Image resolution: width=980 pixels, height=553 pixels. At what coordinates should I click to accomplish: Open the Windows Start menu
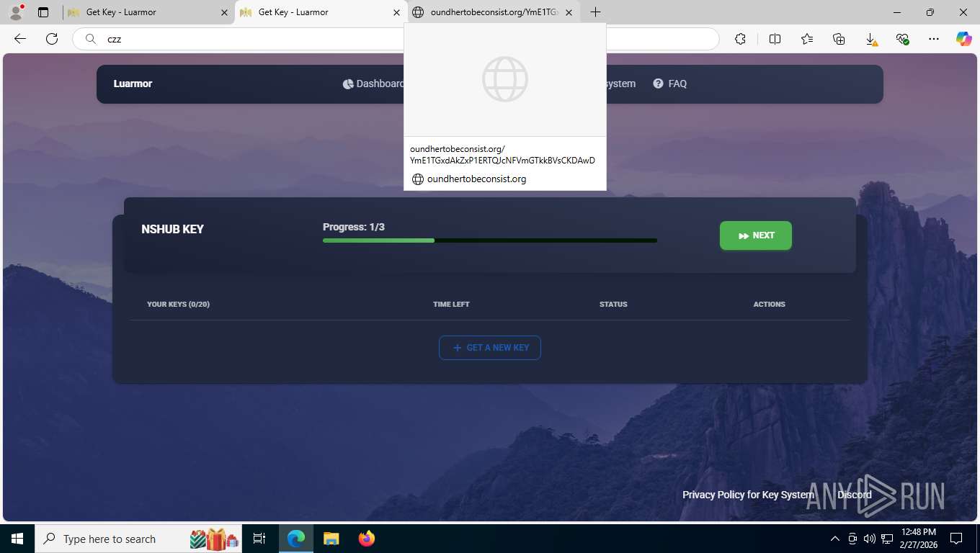(17, 539)
